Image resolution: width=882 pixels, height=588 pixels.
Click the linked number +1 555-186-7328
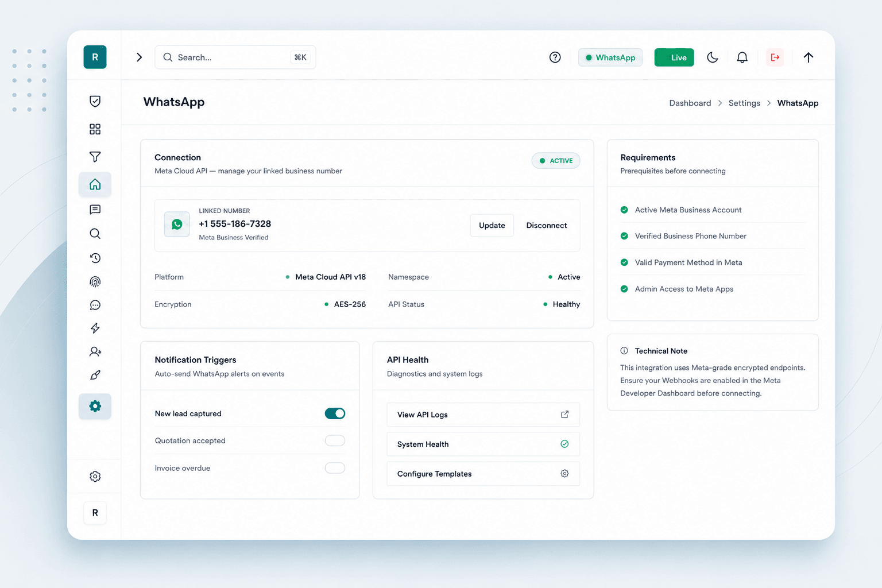235,224
